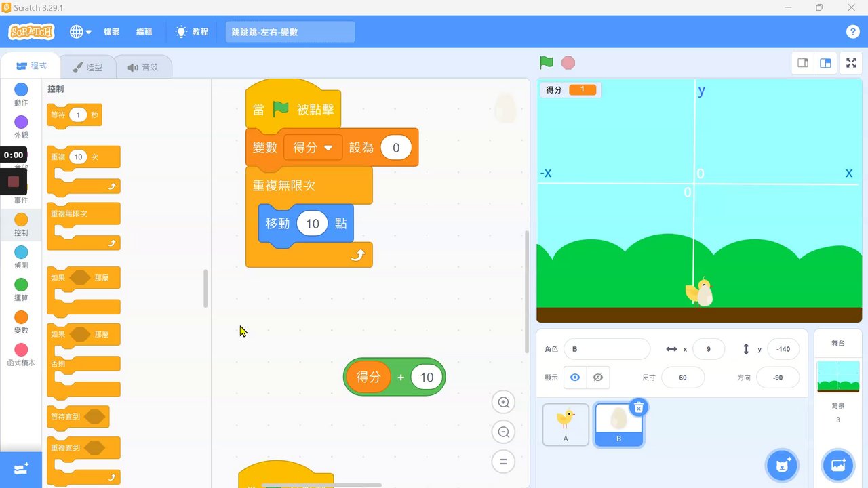Click the choose a backdrop button
The width and height of the screenshot is (868, 488).
tap(838, 466)
